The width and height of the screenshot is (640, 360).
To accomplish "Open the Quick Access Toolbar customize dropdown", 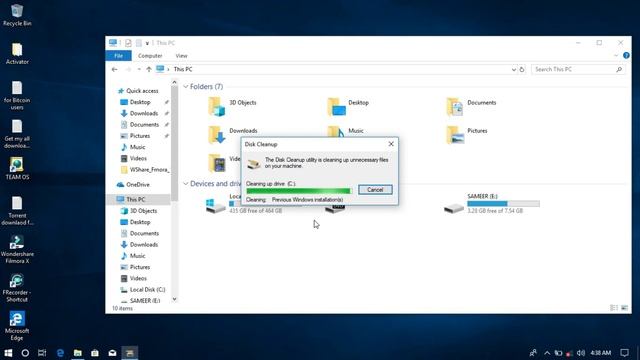I will (x=147, y=43).
